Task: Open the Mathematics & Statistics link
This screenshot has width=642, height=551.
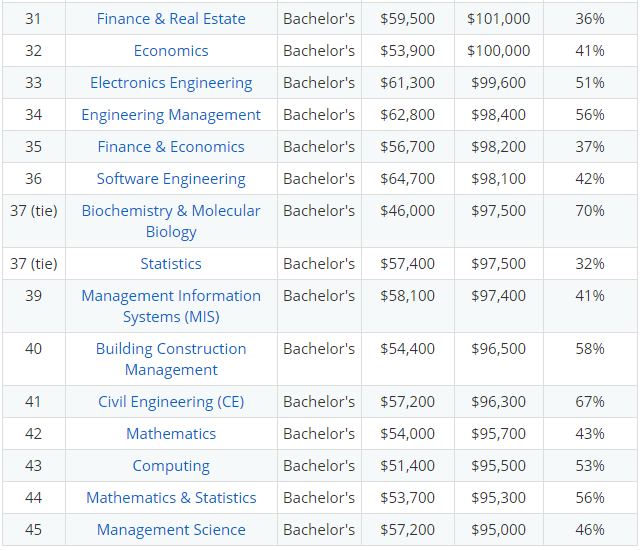Action: 171,498
